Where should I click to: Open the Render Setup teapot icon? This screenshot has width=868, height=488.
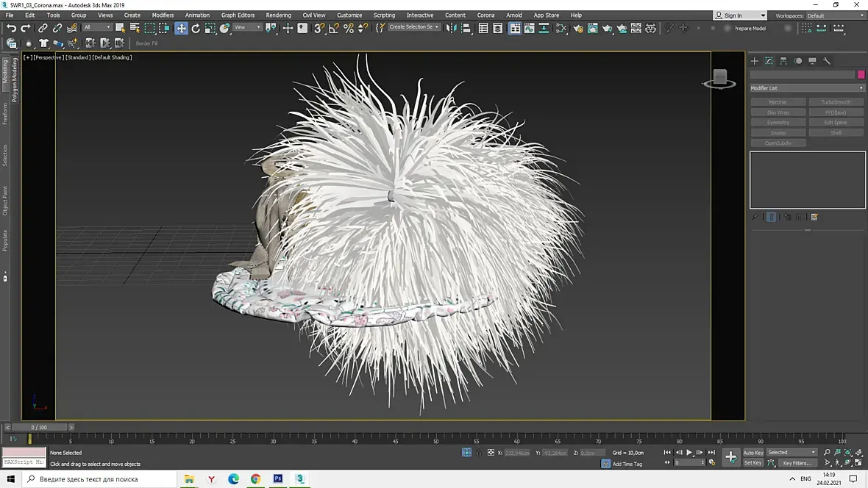pos(578,28)
